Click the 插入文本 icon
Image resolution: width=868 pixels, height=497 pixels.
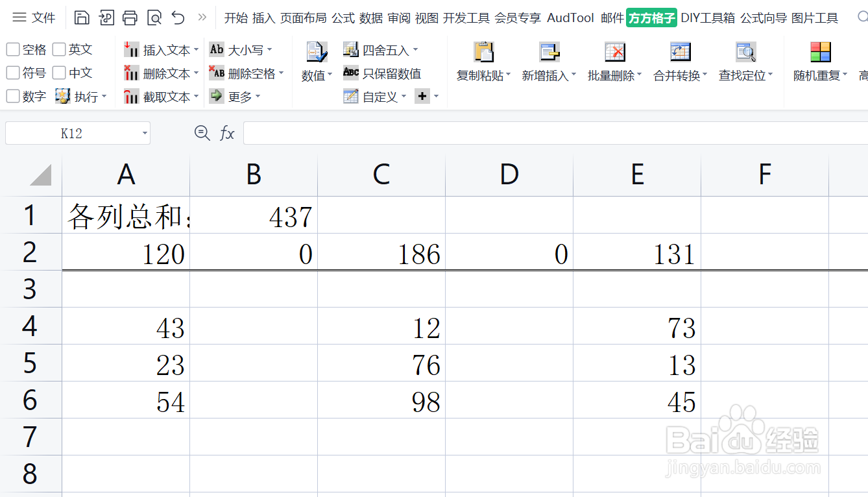click(132, 49)
